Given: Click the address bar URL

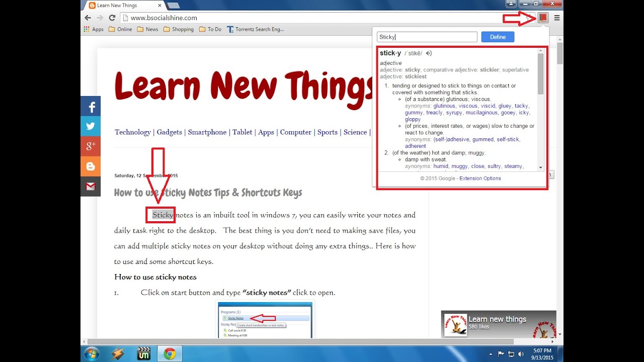Looking at the screenshot, I should [164, 18].
